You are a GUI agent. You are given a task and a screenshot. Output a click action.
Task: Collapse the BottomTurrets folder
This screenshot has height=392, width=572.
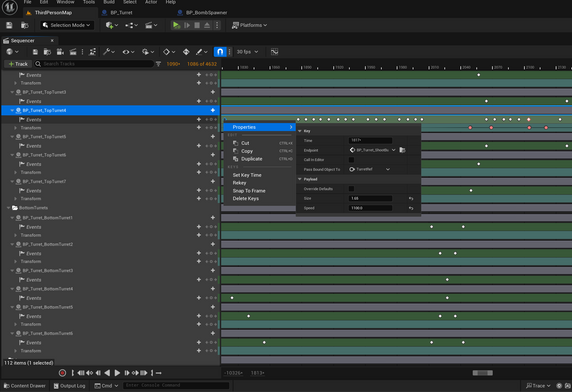coord(8,208)
